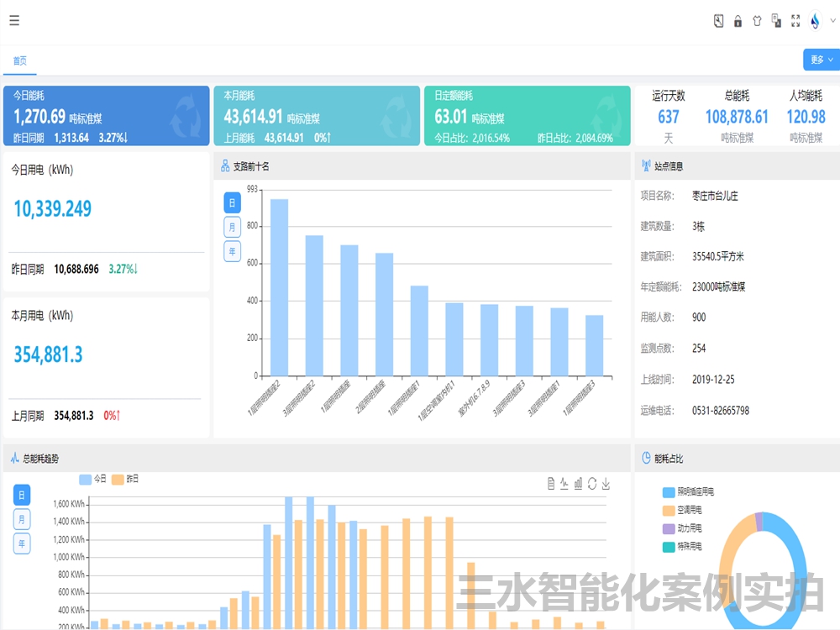
Task: Select the 月 view in 支路前十名 panel
Action: click(x=232, y=226)
